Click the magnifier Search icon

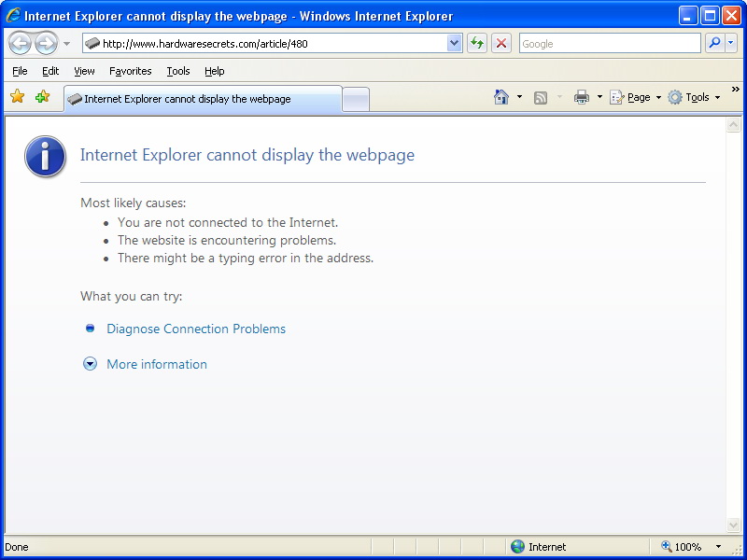(x=714, y=43)
